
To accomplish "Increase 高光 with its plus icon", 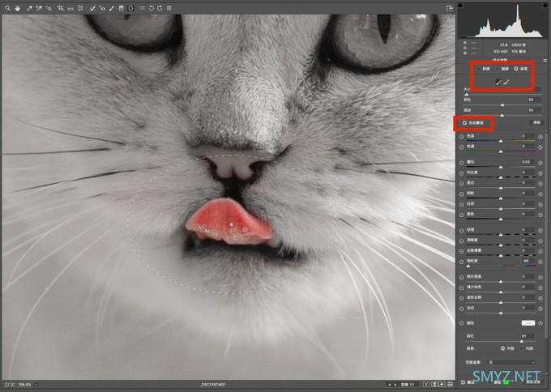I will (540, 184).
